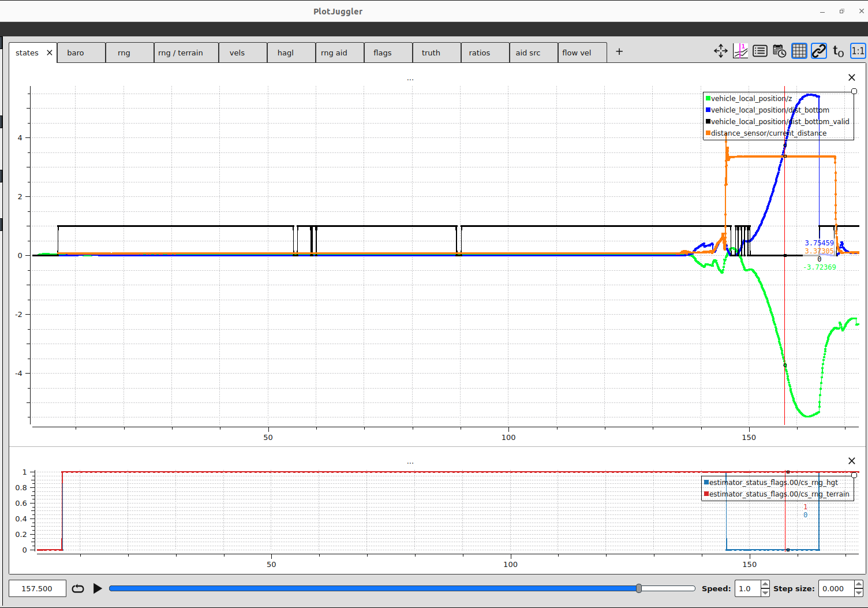Toggle the linked zoom chain button
868x608 pixels.
(819, 51)
